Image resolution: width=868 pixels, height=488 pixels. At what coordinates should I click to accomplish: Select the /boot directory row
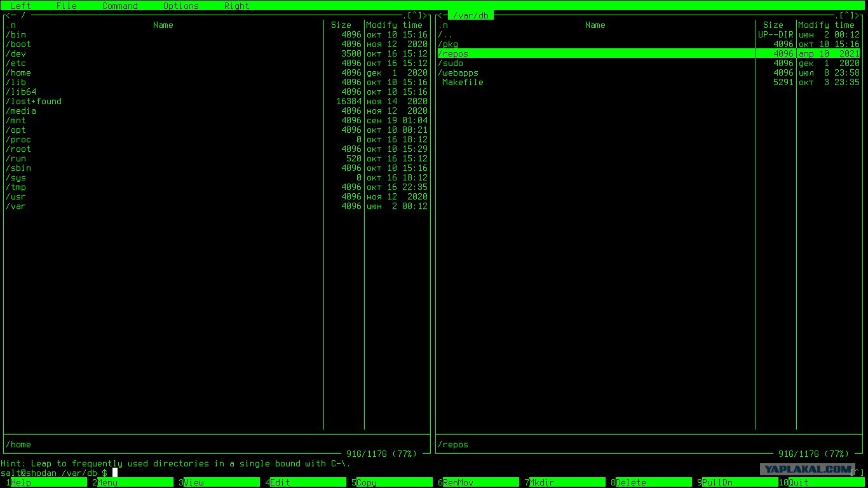[216, 44]
